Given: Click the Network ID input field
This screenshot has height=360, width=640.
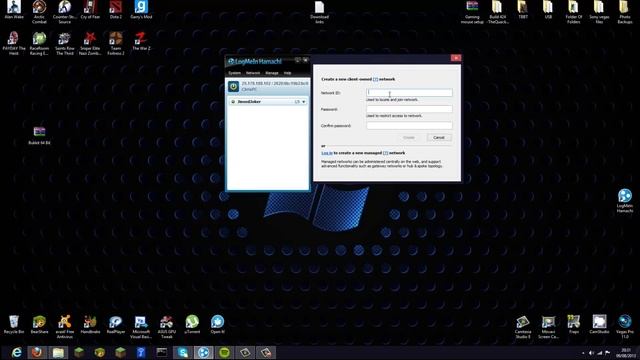Looking at the screenshot, I should pos(409,93).
